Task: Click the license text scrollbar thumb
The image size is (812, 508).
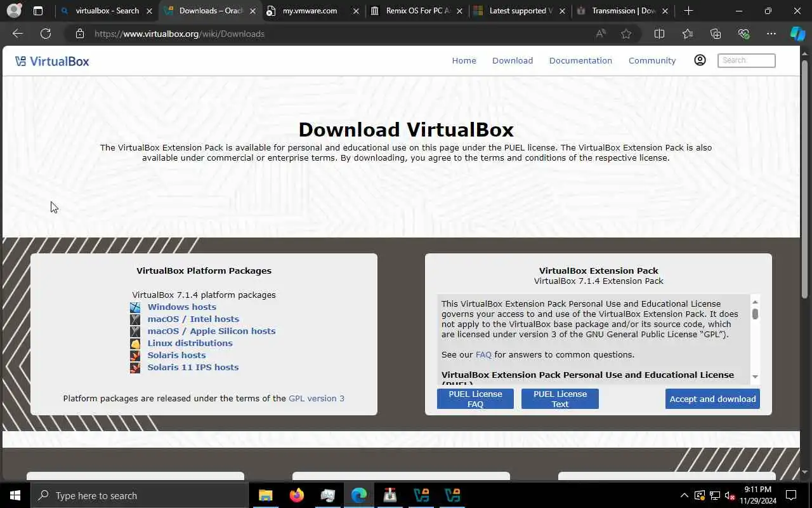Action: tap(755, 314)
